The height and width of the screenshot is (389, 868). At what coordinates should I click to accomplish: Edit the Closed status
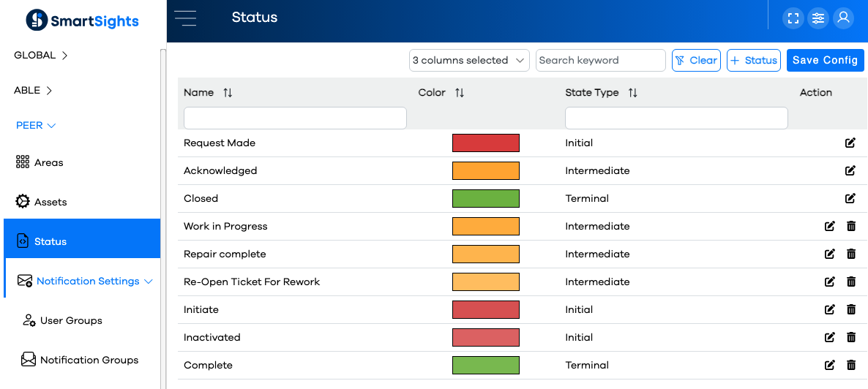[x=850, y=198]
